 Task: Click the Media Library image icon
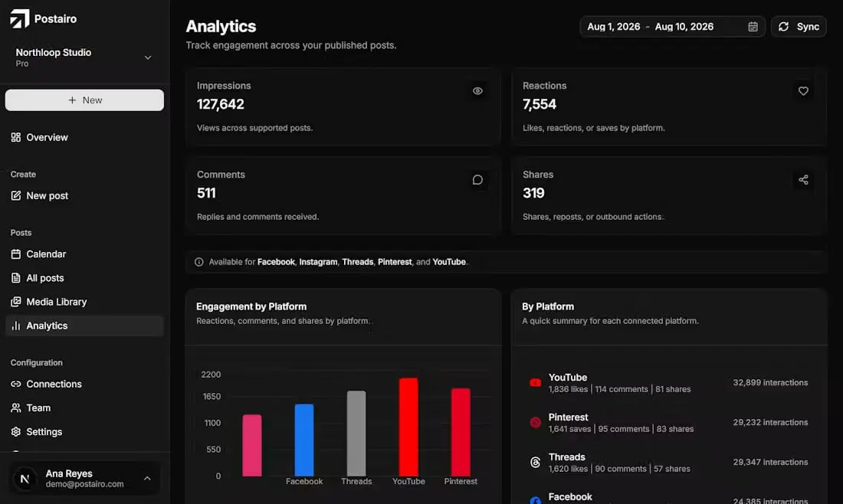(x=15, y=302)
